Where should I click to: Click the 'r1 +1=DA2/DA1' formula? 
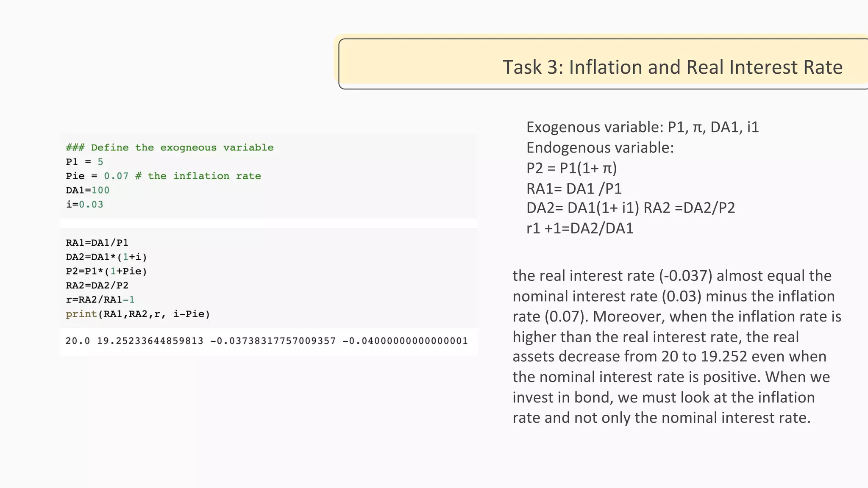[x=580, y=228]
